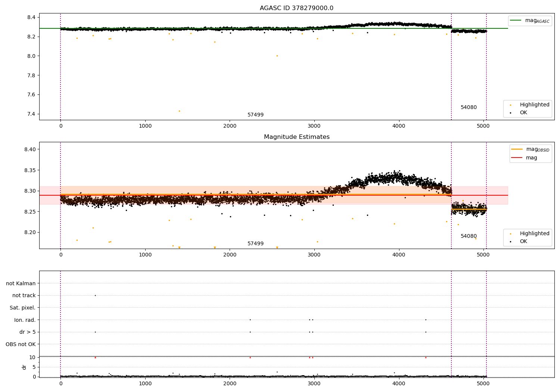The height and width of the screenshot is (392, 560).
Task: Click the '54080' obsid label in the top plot
Action: (469, 108)
